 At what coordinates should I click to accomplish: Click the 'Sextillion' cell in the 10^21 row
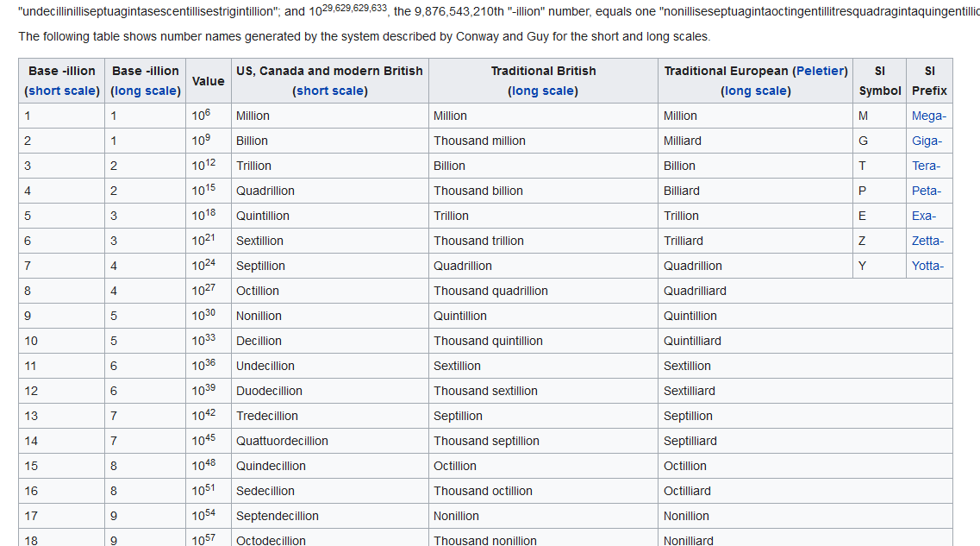pos(330,241)
